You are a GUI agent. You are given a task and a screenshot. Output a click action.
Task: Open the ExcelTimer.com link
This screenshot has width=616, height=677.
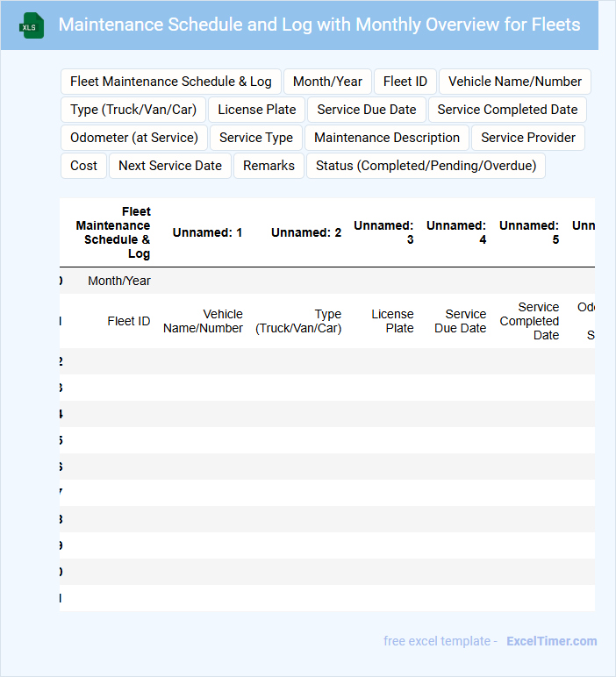(x=552, y=641)
